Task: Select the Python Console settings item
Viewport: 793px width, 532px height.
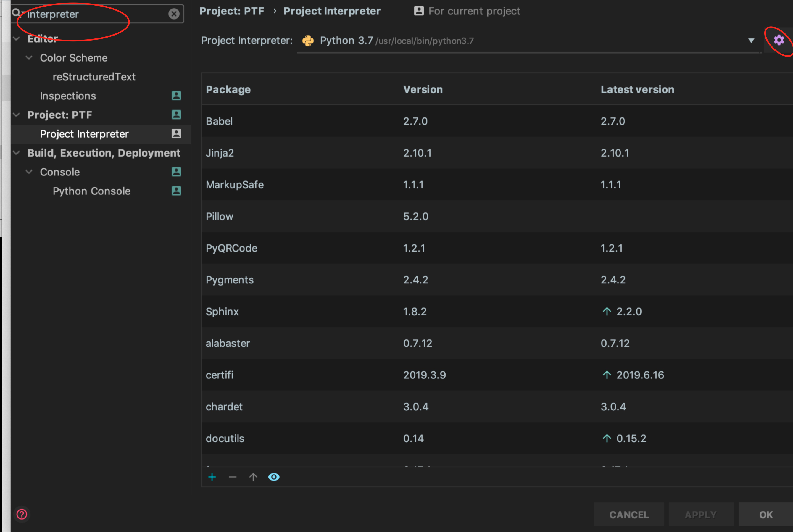Action: tap(91, 191)
